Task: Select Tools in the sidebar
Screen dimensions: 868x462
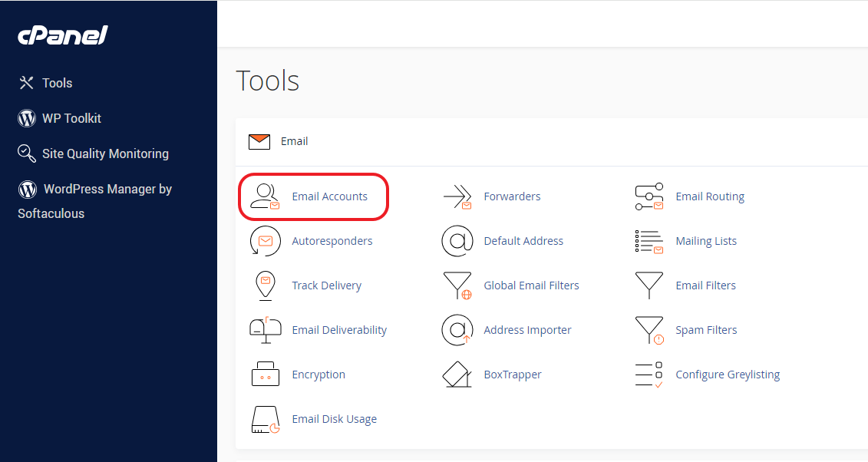Action: 57,83
